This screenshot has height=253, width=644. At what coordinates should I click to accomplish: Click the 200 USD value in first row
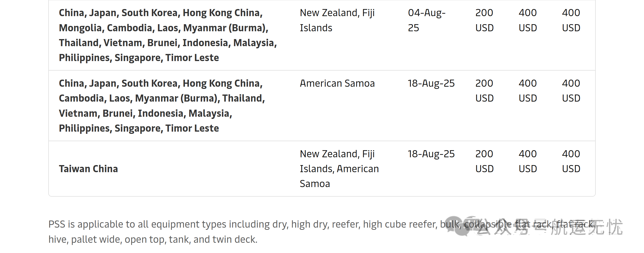coord(485,20)
